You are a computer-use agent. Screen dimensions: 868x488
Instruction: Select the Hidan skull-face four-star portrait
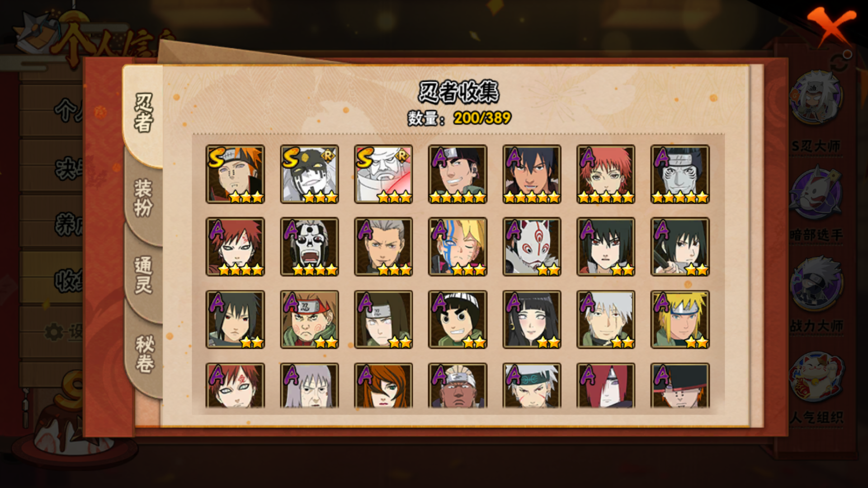point(309,247)
